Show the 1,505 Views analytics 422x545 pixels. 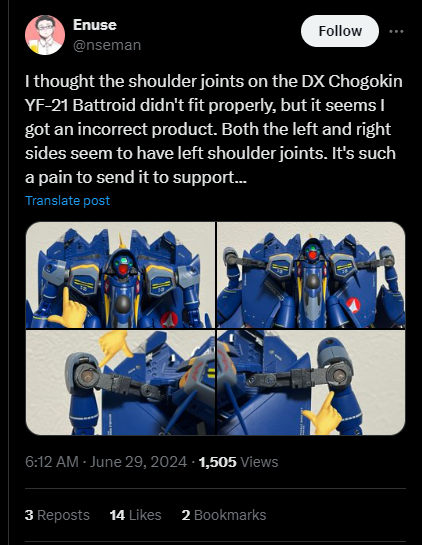click(x=238, y=462)
